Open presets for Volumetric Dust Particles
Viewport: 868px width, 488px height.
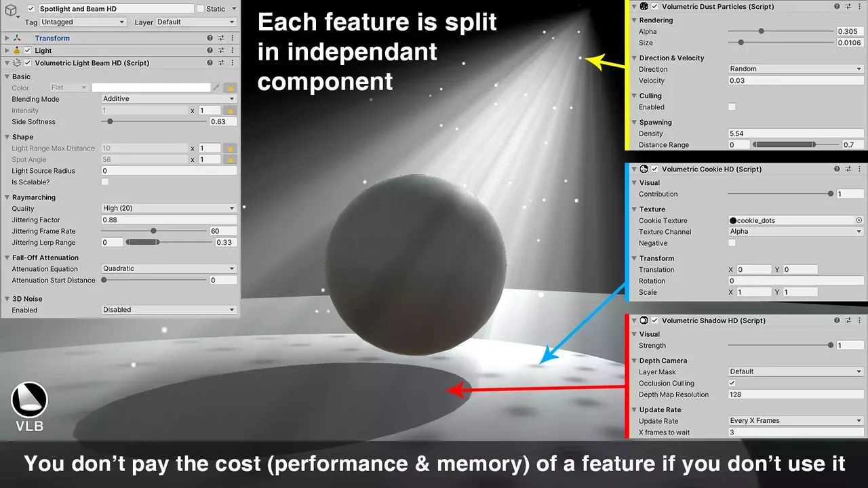(x=848, y=6)
